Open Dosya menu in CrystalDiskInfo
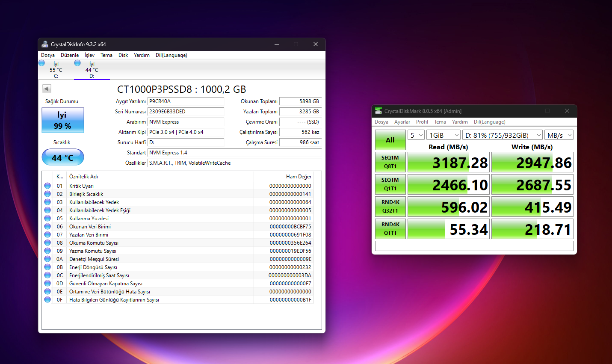 (48, 55)
